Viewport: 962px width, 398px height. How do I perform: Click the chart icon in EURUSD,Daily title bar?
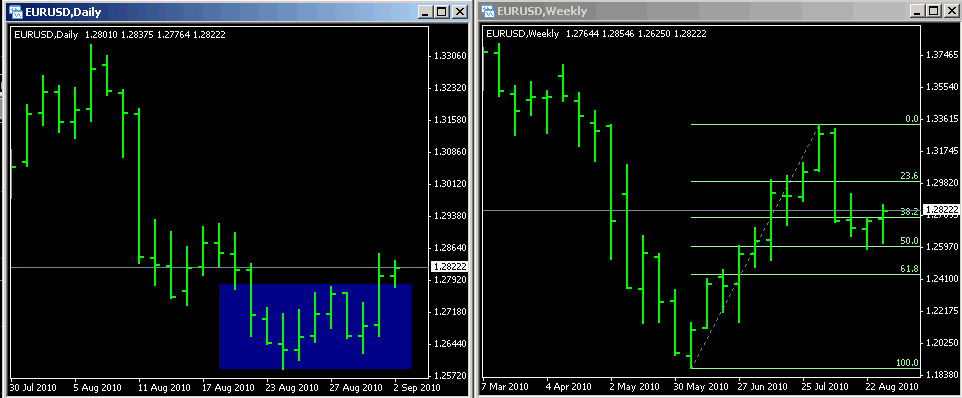point(17,11)
